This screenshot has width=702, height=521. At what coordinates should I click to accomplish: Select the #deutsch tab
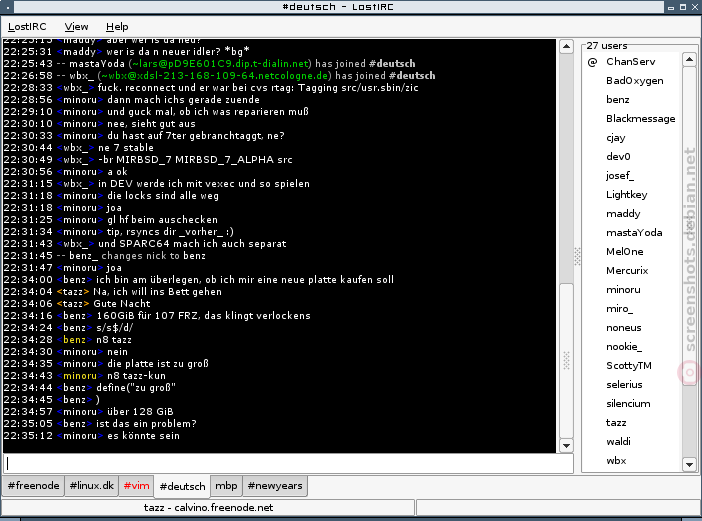tap(182, 486)
